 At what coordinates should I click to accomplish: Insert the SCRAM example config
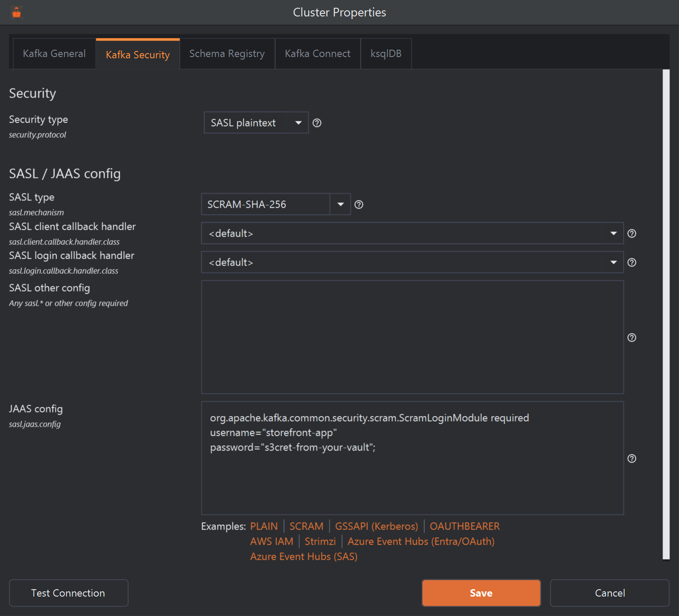[306, 526]
